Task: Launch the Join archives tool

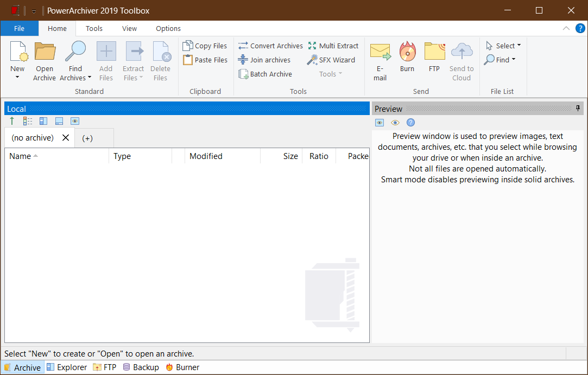Action: 264,60
